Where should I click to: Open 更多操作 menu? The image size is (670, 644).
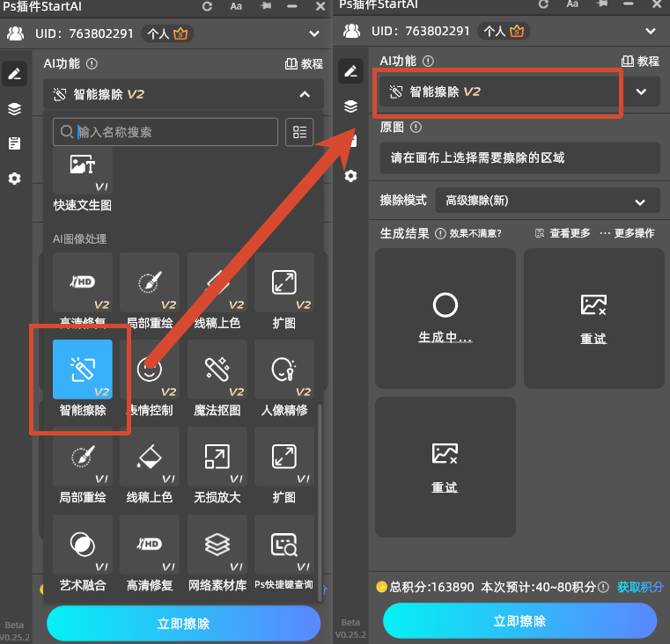click(x=627, y=233)
